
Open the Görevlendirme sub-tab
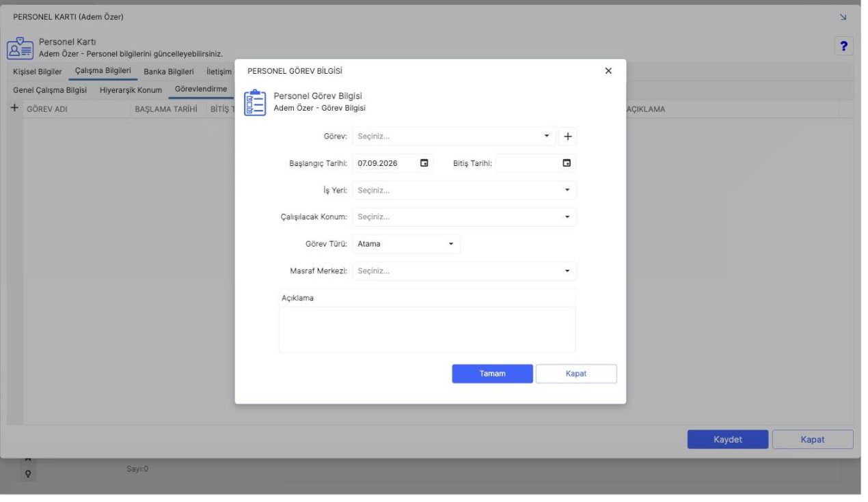(201, 89)
